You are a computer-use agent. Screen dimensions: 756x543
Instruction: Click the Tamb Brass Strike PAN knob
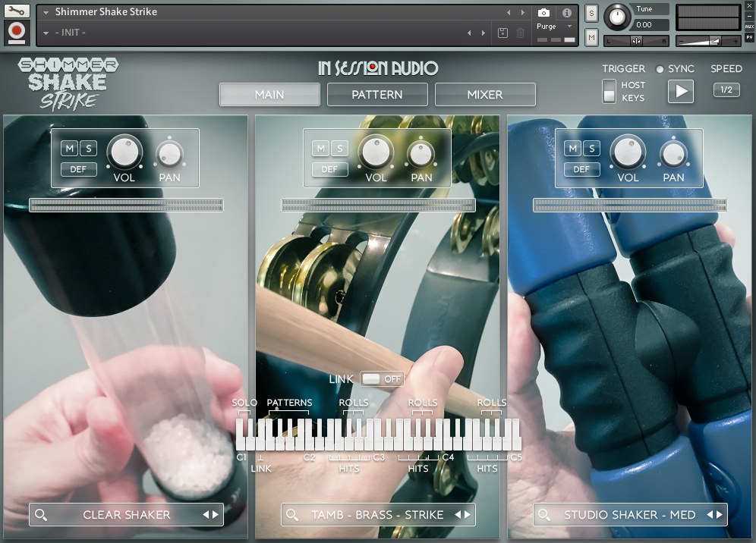coord(421,154)
